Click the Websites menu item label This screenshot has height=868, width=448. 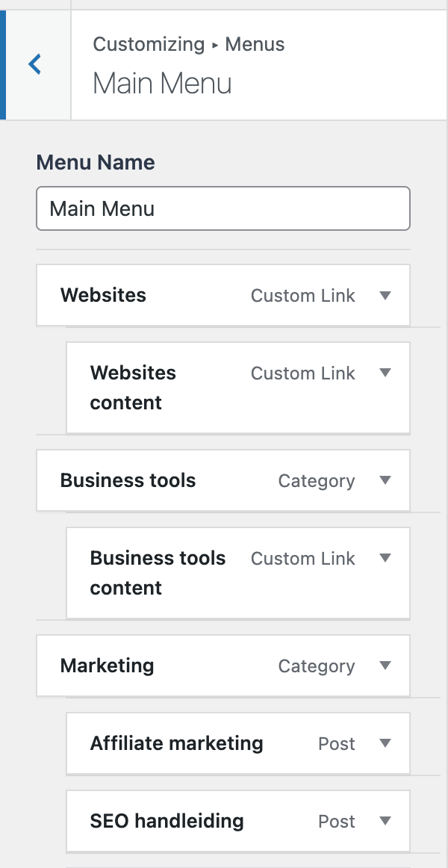[103, 295]
